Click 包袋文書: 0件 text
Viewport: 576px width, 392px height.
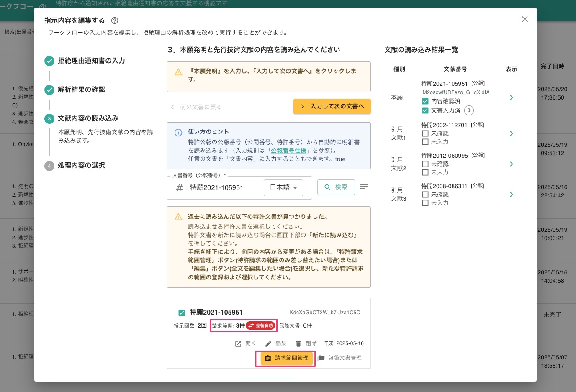(296, 325)
